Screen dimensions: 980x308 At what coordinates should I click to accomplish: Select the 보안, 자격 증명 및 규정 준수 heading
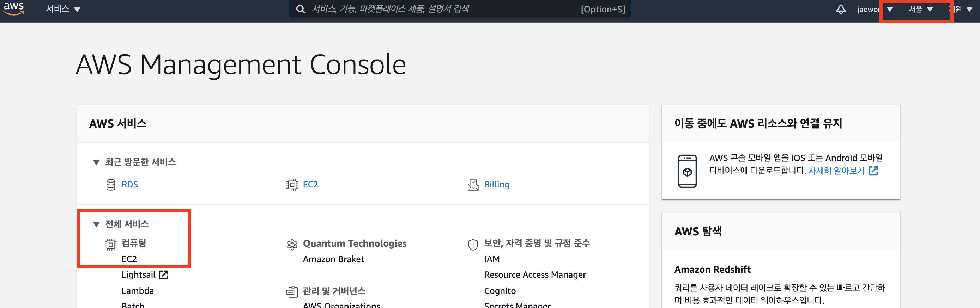coord(537,244)
